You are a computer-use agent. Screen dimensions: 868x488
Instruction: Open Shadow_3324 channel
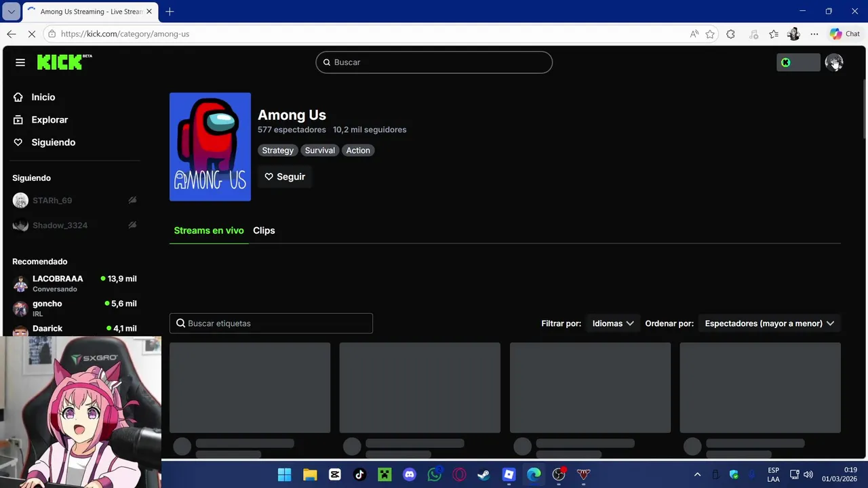(60, 226)
